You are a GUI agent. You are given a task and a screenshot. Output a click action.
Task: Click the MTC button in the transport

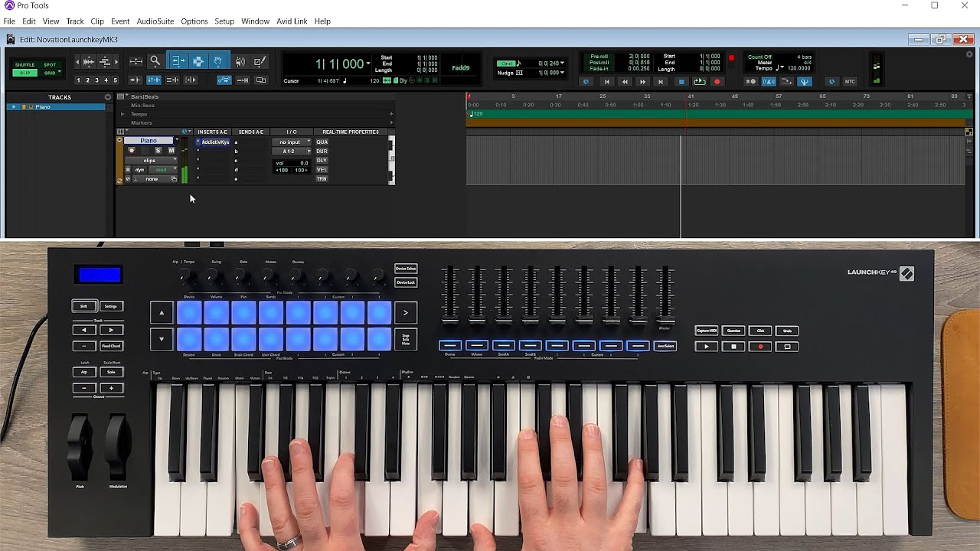pyautogui.click(x=850, y=81)
